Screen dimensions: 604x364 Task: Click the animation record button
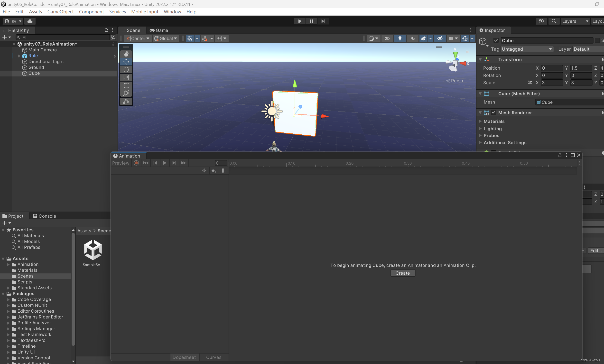(136, 163)
